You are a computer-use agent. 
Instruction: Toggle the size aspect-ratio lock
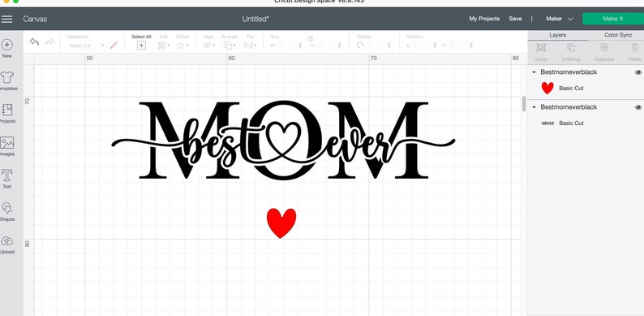click(x=311, y=38)
